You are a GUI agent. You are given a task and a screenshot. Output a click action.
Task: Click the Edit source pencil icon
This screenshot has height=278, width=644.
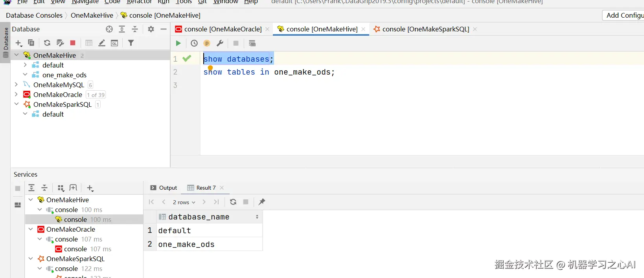pos(102,43)
